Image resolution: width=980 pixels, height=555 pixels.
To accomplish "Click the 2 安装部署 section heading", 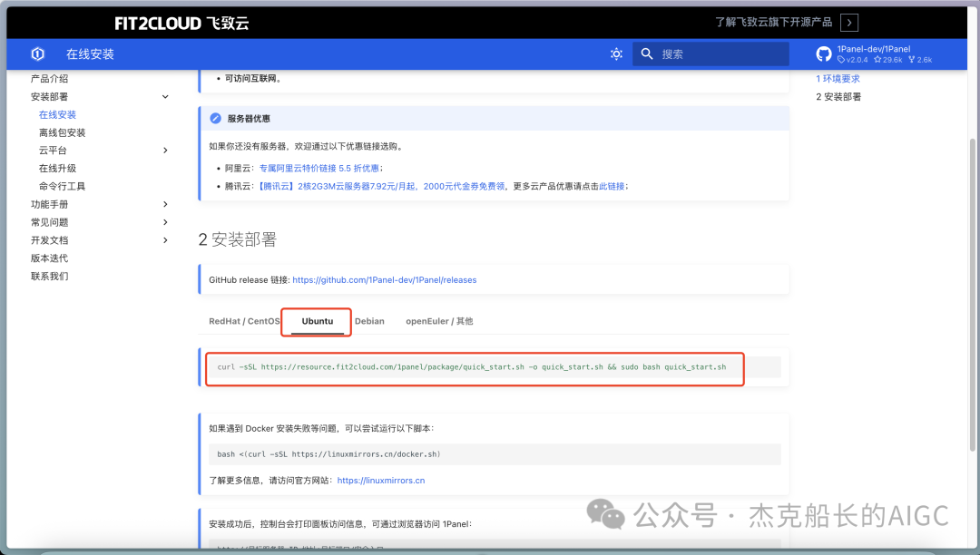I will tap(238, 239).
